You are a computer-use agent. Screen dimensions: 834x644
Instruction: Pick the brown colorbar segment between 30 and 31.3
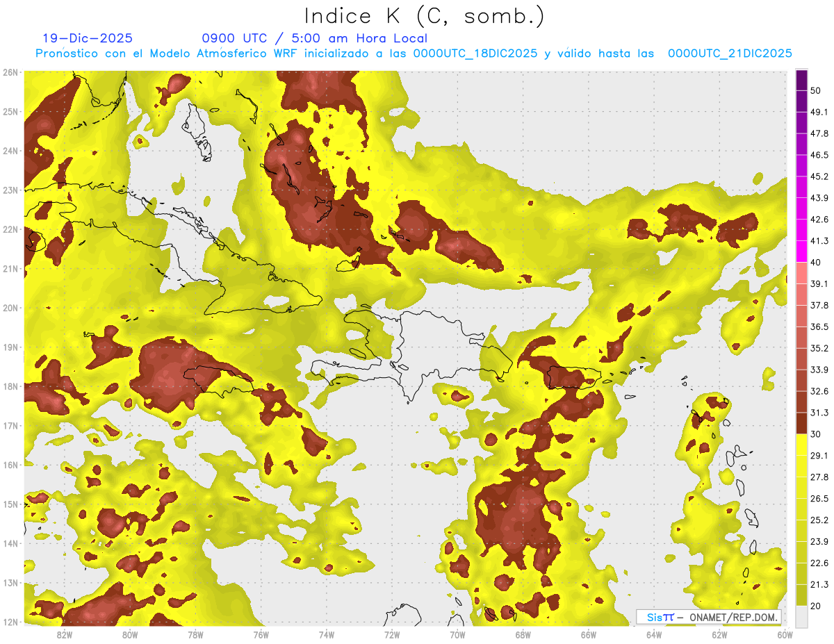(x=801, y=423)
